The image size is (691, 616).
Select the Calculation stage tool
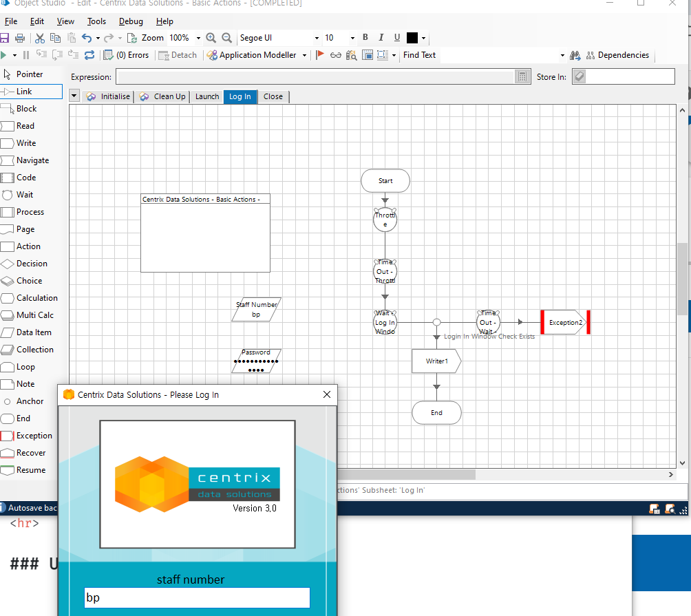point(37,298)
